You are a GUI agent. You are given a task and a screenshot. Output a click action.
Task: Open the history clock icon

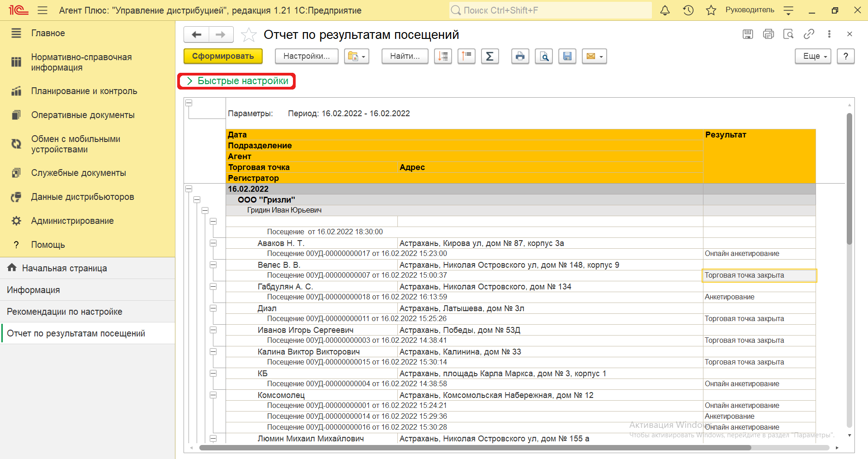688,10
